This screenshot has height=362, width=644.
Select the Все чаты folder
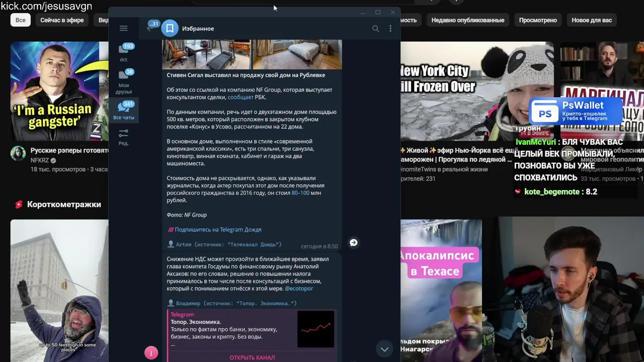(124, 111)
